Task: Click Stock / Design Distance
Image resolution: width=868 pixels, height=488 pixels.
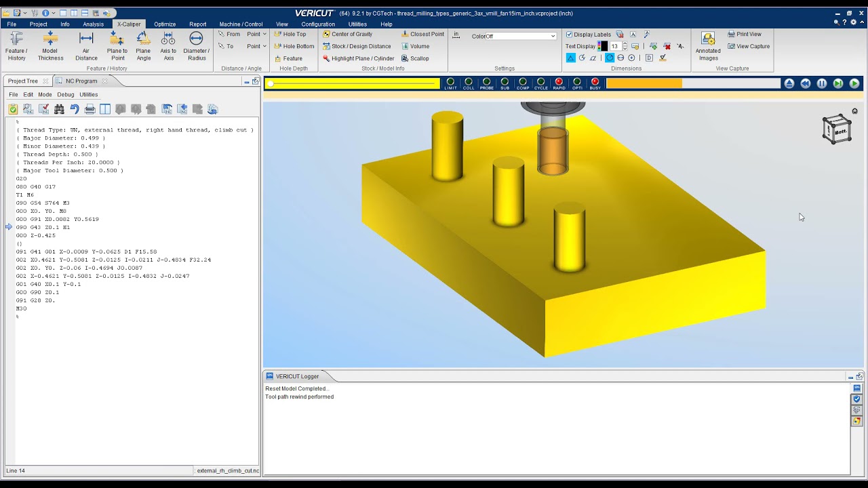Action: coord(357,46)
